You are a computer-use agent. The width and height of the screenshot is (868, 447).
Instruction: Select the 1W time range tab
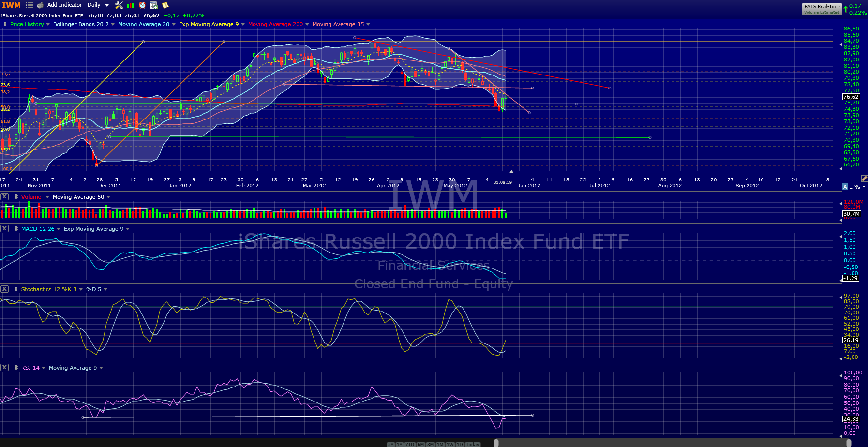pyautogui.click(x=450, y=444)
